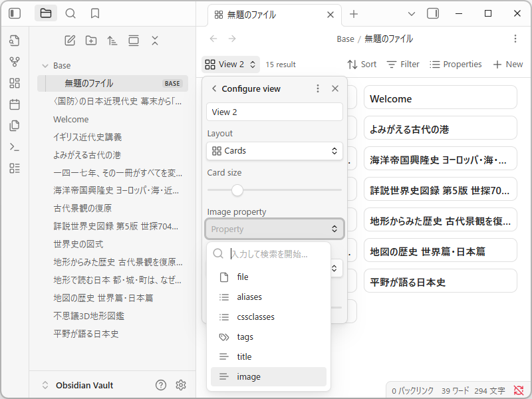Screen dimensions: 532x399
Task: Change the file explorer sort order
Action: 112,41
